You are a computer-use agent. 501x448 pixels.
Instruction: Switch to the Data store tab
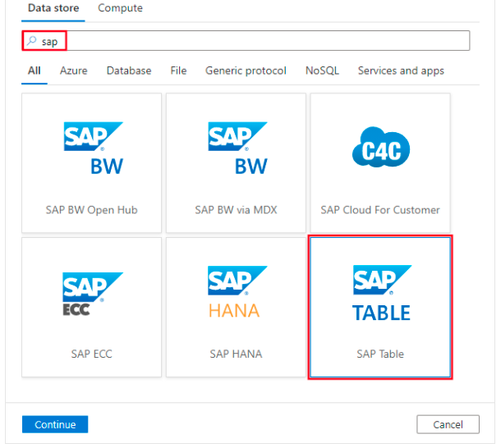click(x=53, y=8)
